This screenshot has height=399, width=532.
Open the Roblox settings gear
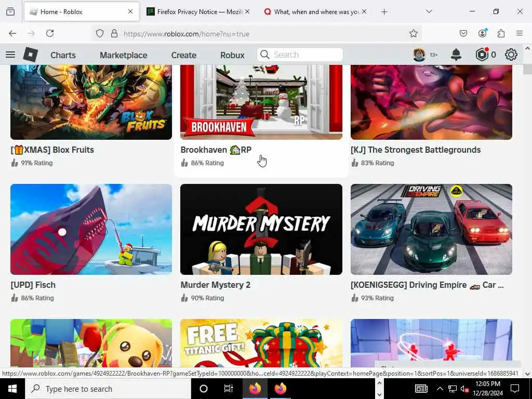point(511,55)
